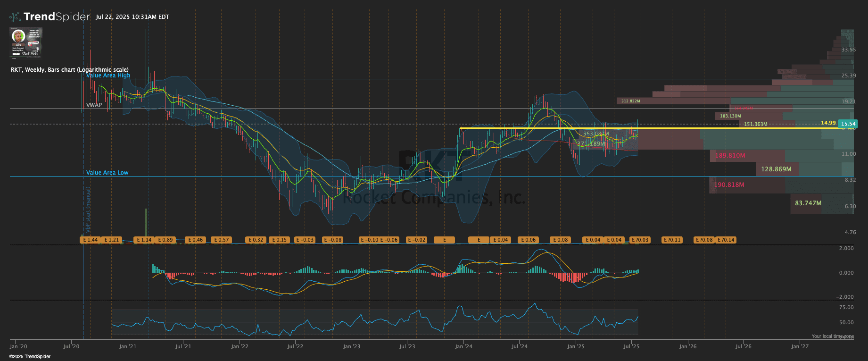868x361 pixels.
Task: Click the 190.818M volume profile label
Action: 729,185
